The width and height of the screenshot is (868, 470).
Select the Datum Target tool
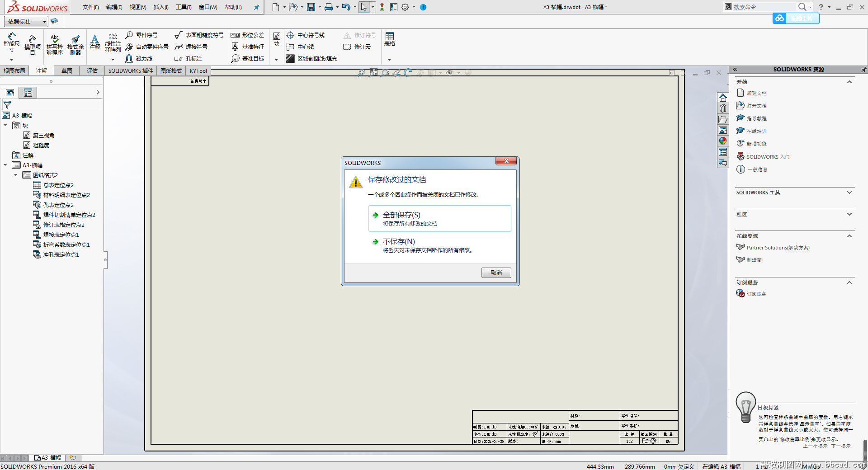[247, 58]
